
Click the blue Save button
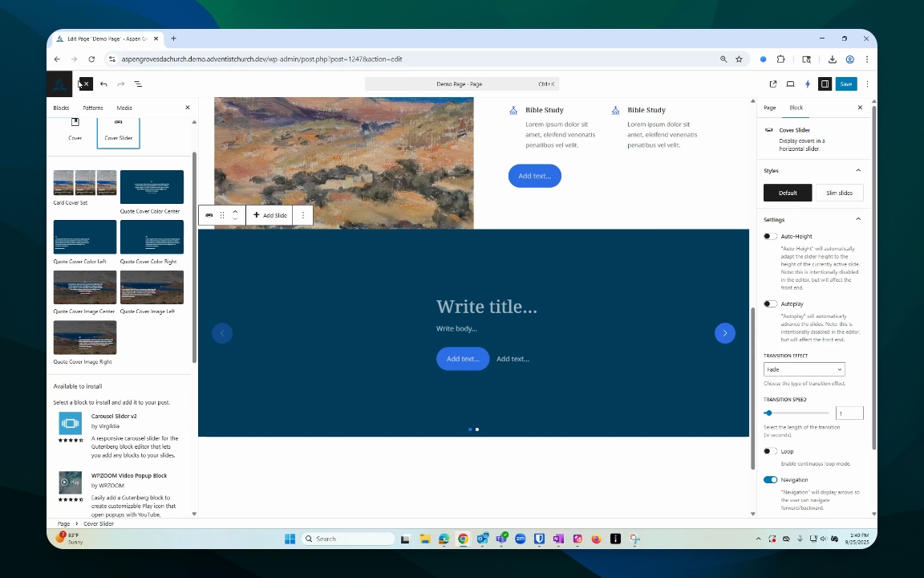845,84
